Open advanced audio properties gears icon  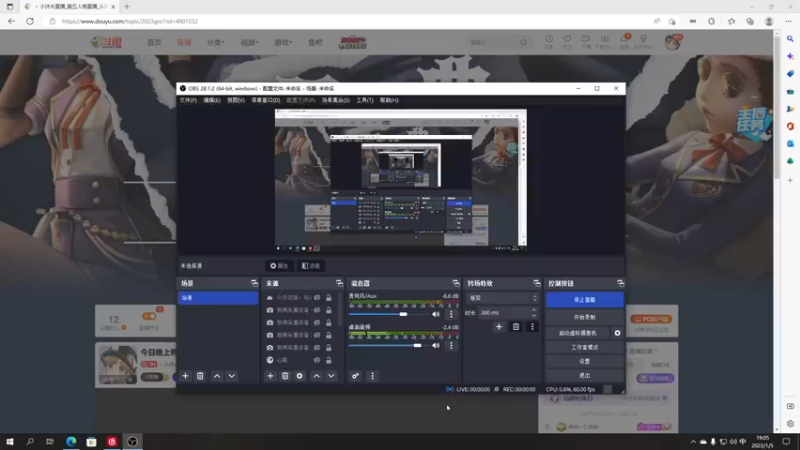click(x=356, y=376)
